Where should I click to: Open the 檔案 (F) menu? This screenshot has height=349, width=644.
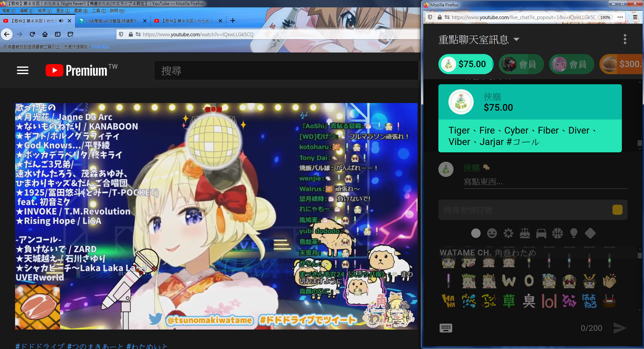(x=9, y=11)
